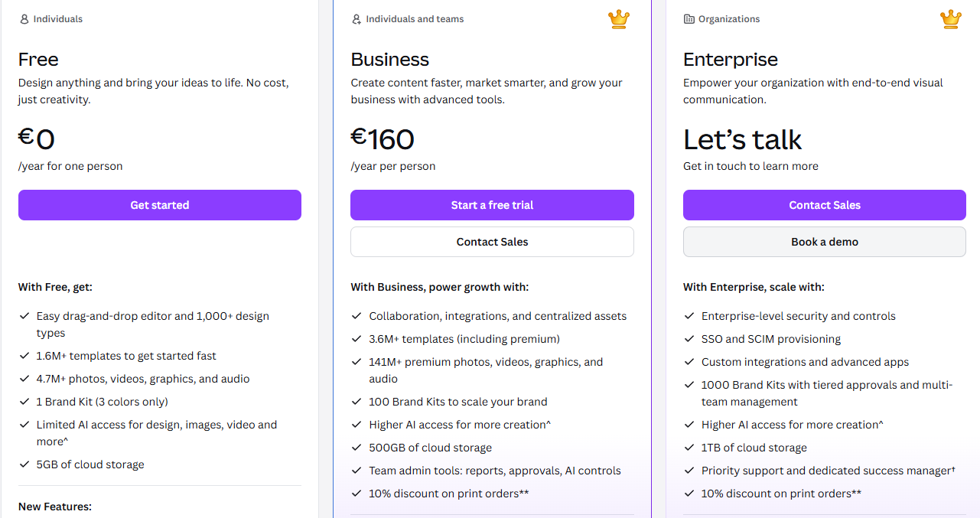Click the Free plan heading

pyautogui.click(x=38, y=60)
